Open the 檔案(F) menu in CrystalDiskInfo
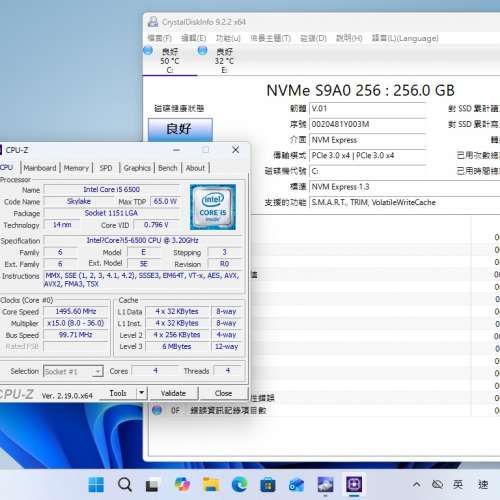 [x=160, y=38]
